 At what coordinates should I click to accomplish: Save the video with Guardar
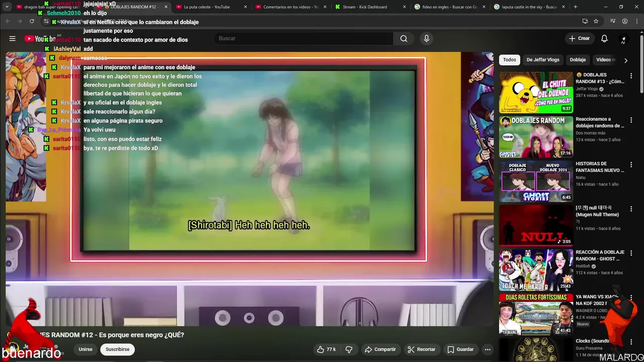(x=460, y=349)
